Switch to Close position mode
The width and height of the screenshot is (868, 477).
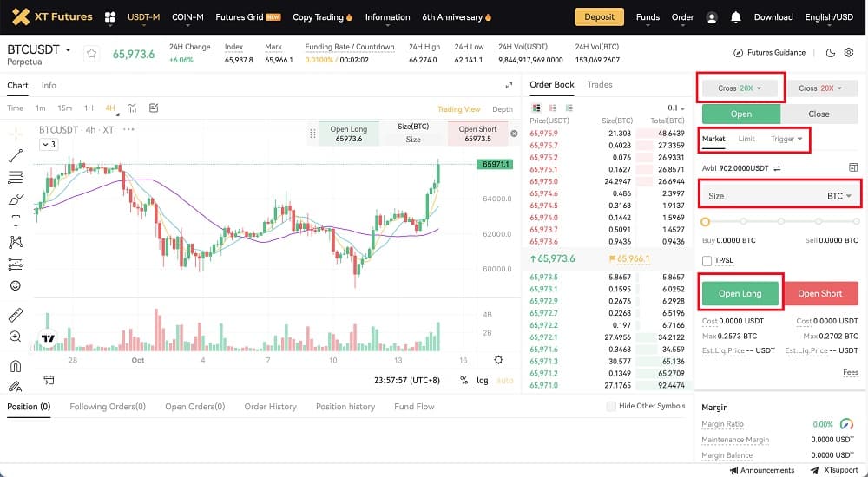pos(819,114)
